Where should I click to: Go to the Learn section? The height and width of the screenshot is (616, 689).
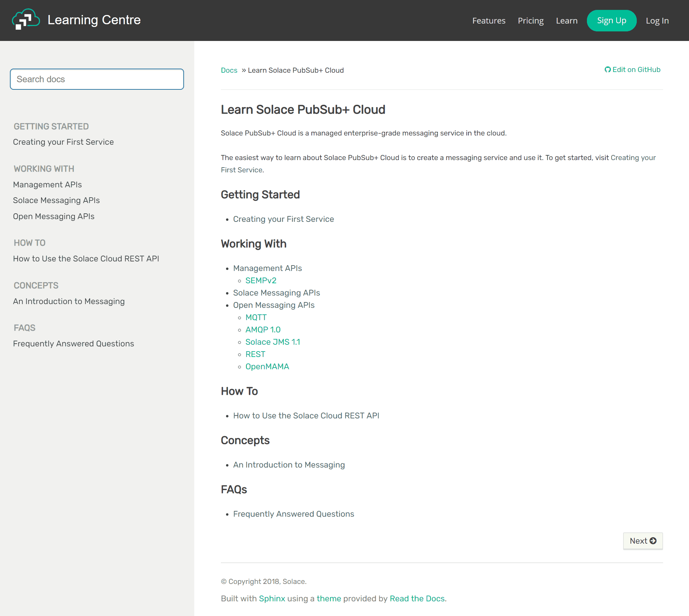(x=566, y=20)
